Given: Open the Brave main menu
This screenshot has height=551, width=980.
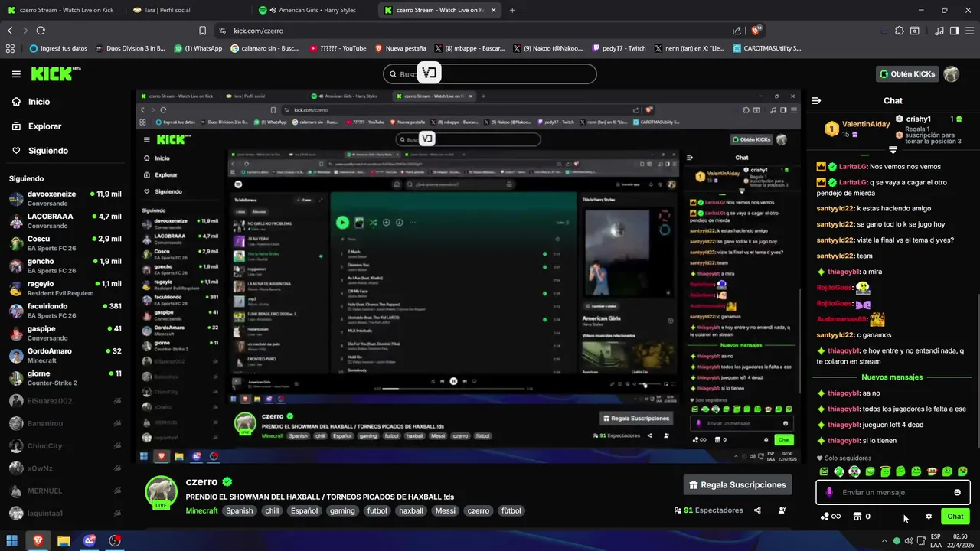Looking at the screenshot, I should (x=969, y=31).
